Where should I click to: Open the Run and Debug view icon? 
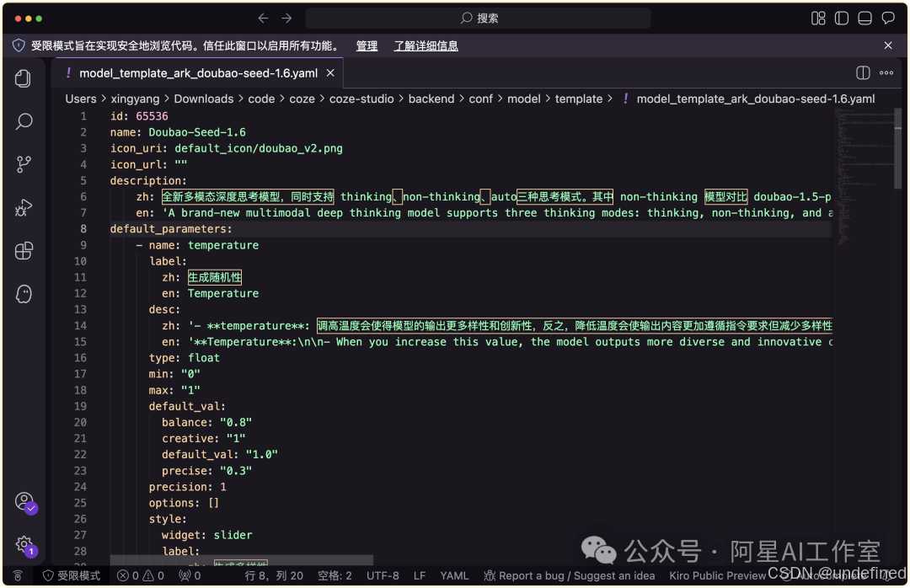click(x=24, y=207)
